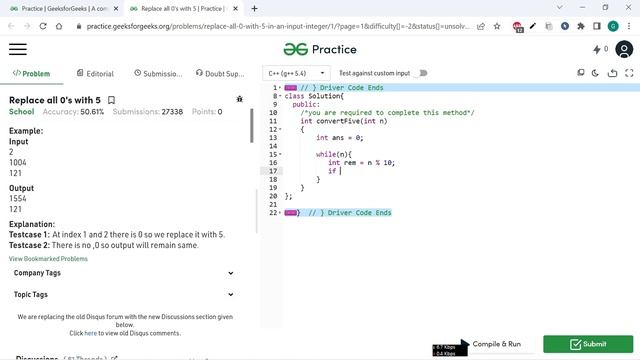Switch to the Editorial tab

point(95,73)
